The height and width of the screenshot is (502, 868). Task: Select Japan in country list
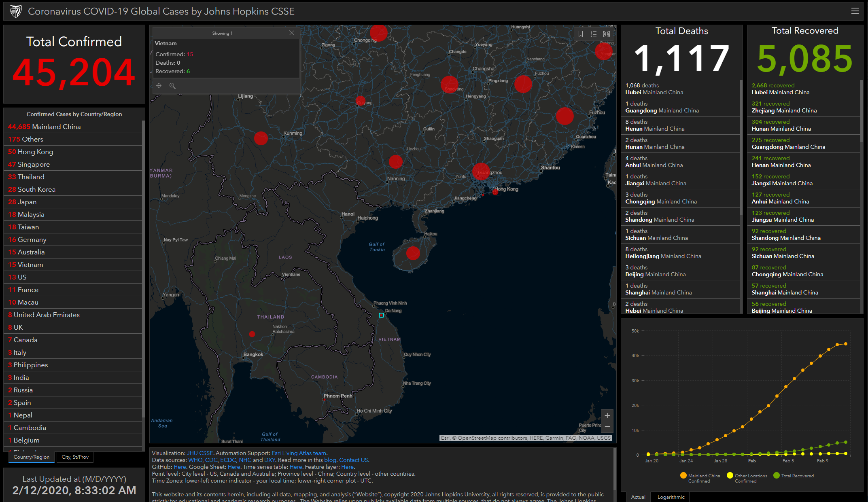[73, 202]
